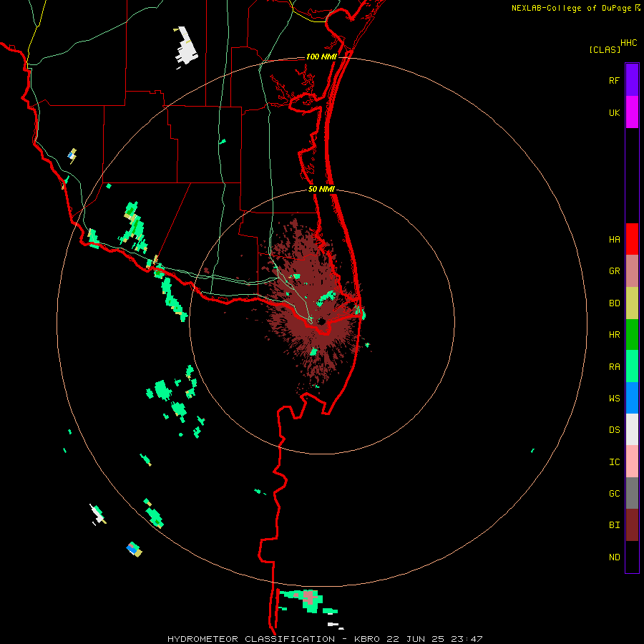Click the white dry snow echo at top

click(x=187, y=45)
